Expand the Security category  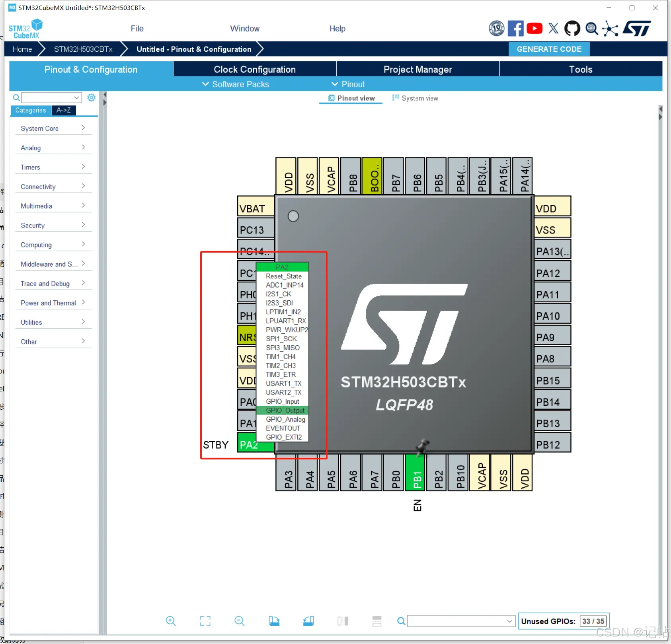pos(54,226)
